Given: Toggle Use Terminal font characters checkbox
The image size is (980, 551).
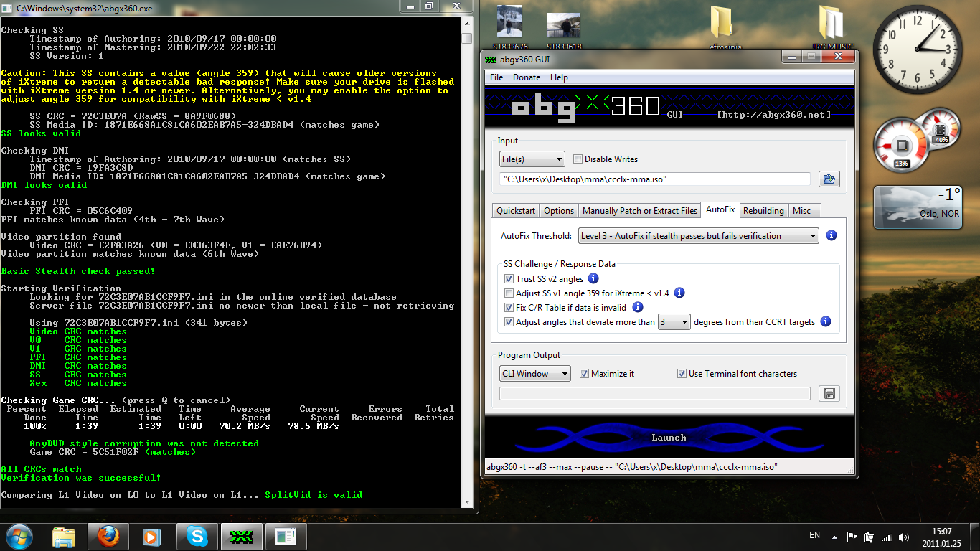Looking at the screenshot, I should tap(682, 374).
